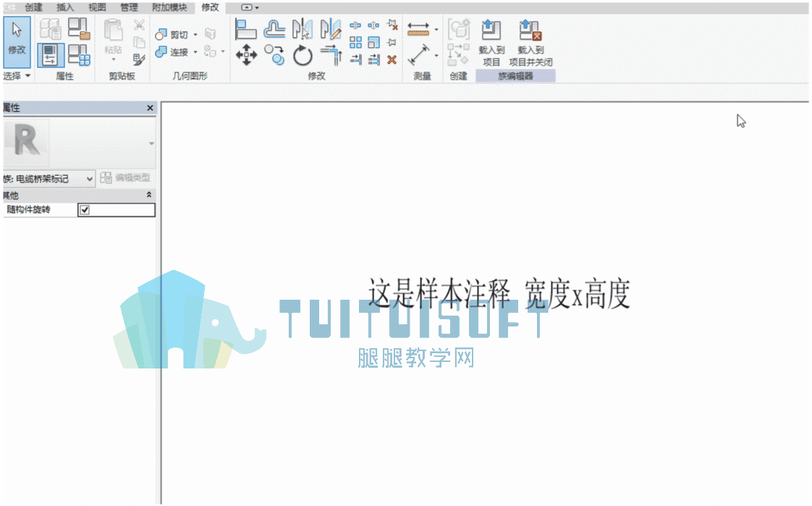Select the Modify arrow tool
The width and height of the screenshot is (812, 506).
17,41
